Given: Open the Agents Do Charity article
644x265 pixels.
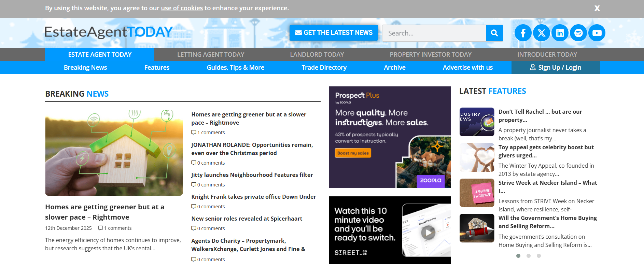Looking at the screenshot, I should coord(248,245).
